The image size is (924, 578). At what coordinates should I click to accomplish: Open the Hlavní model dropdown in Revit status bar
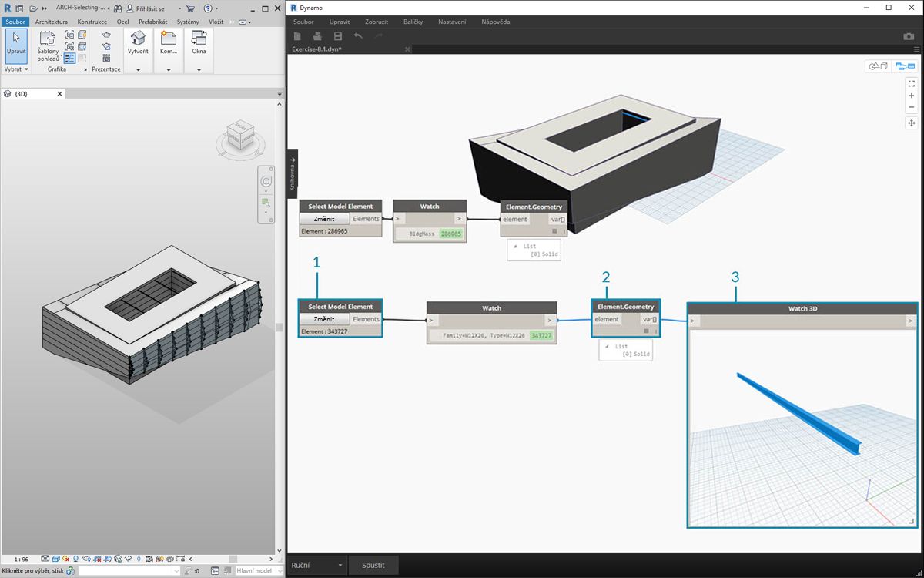[259, 571]
